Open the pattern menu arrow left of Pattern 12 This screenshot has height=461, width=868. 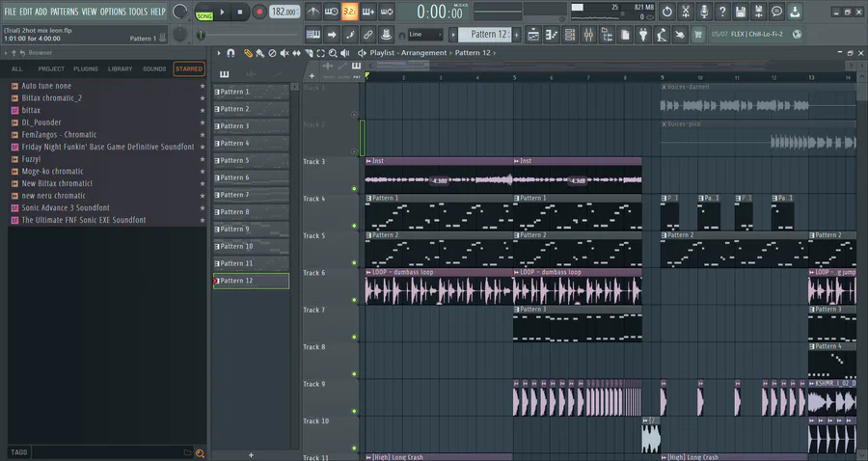453,35
